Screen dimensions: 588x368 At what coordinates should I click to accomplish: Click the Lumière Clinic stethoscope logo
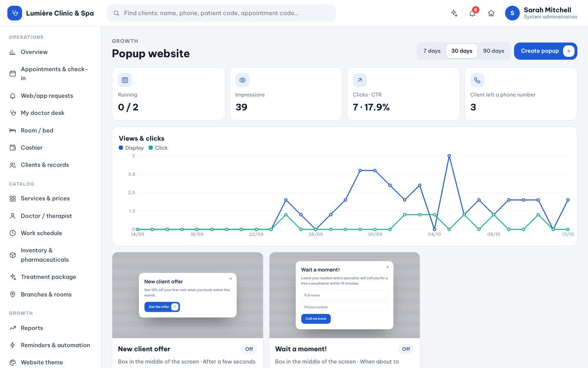point(15,13)
